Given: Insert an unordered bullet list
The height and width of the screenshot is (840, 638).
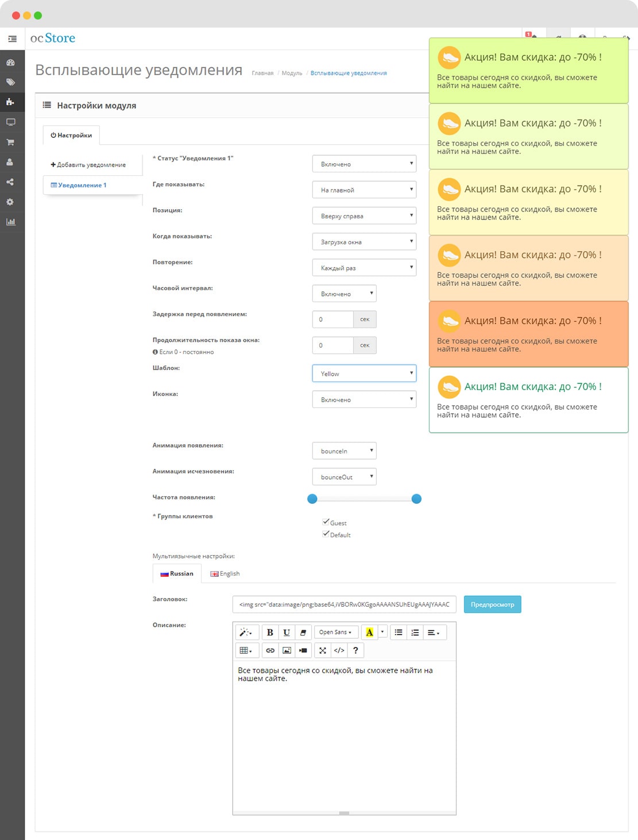Looking at the screenshot, I should pos(399,633).
